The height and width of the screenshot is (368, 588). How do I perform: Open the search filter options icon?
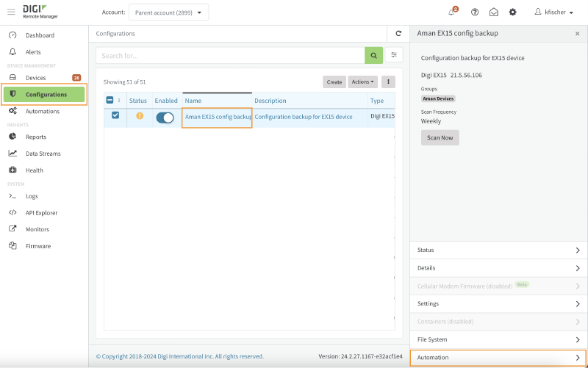click(394, 54)
